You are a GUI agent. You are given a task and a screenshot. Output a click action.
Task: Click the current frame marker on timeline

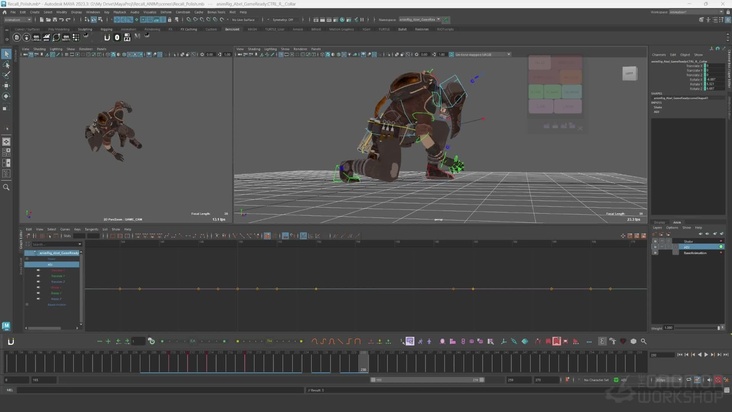point(363,362)
